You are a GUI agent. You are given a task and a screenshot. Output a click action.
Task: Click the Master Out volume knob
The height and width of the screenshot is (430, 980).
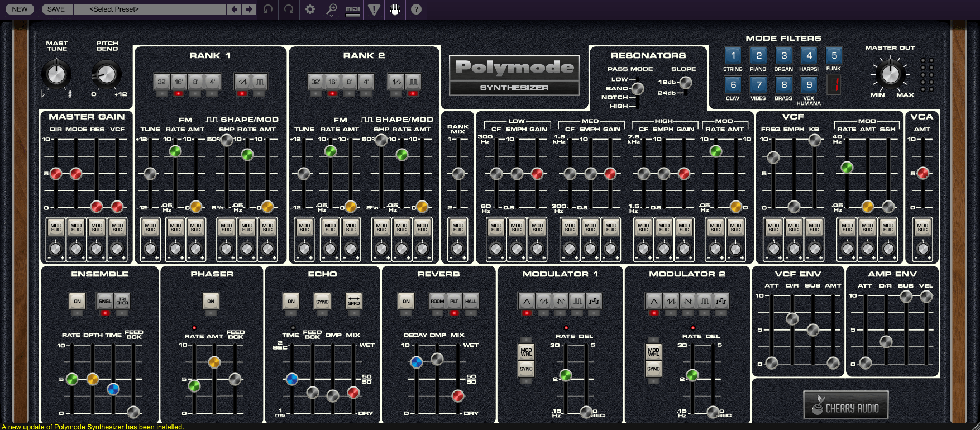point(890,74)
